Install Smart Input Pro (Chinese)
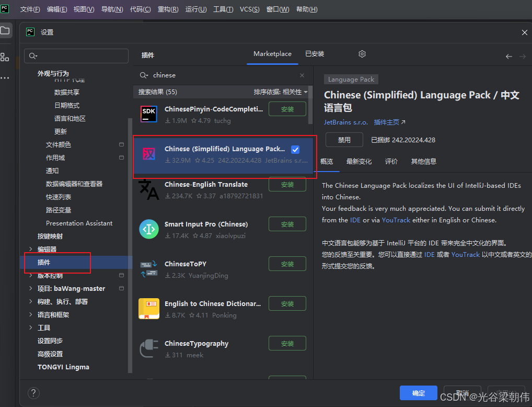This screenshot has height=407, width=532. point(287,224)
